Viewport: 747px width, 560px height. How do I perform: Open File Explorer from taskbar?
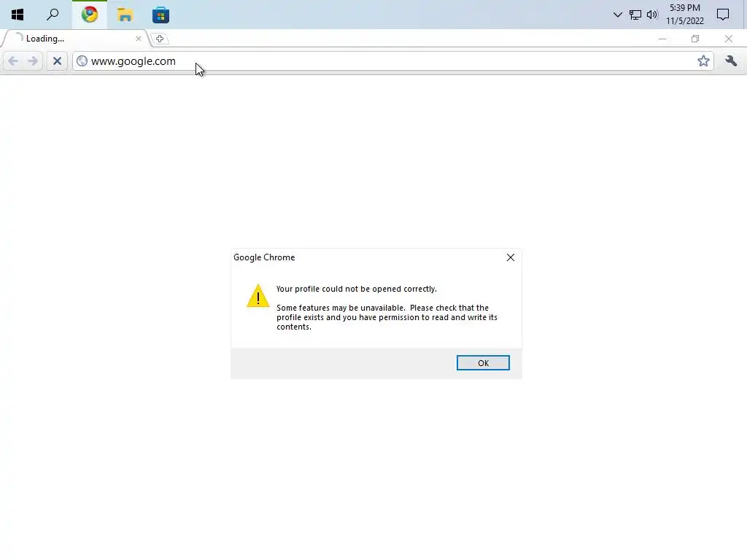coord(125,15)
